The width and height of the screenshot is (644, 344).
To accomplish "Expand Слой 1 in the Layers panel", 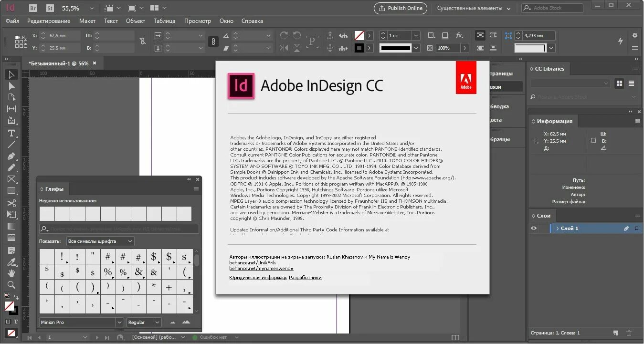I will (557, 228).
